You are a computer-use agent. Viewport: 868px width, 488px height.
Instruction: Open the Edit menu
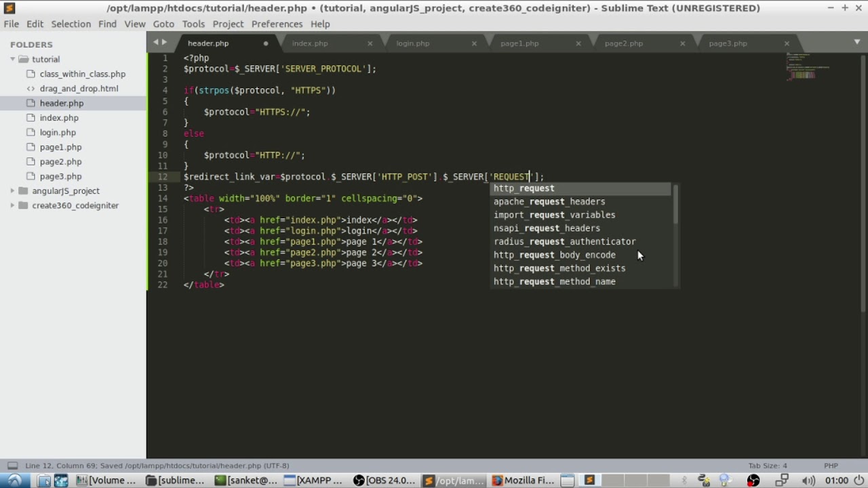35,24
